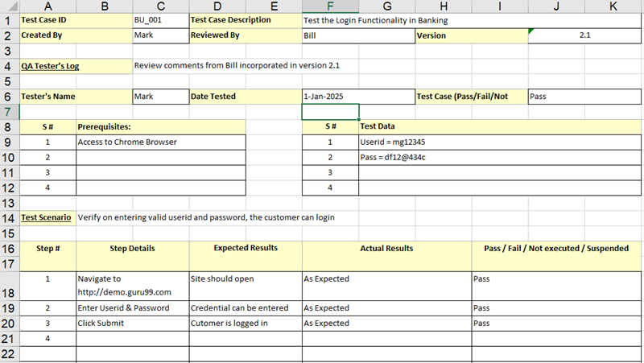Click the version value 2.1 cell
644x363 pixels.
(584, 35)
